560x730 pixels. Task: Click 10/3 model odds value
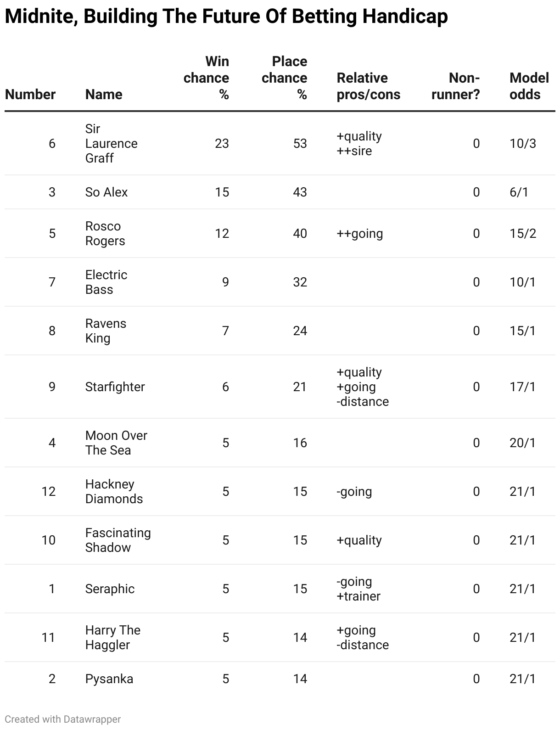coord(522,143)
